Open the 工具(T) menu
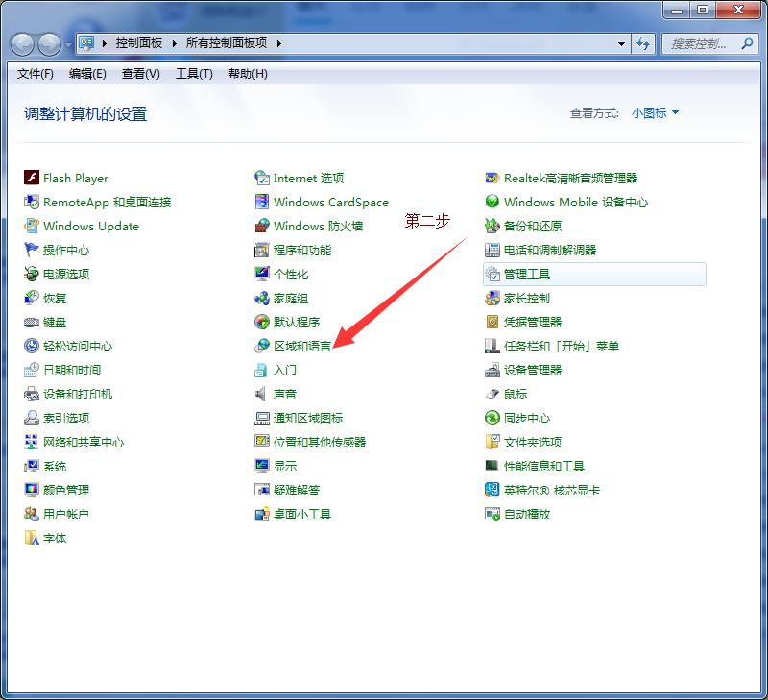The width and height of the screenshot is (768, 700). point(193,73)
